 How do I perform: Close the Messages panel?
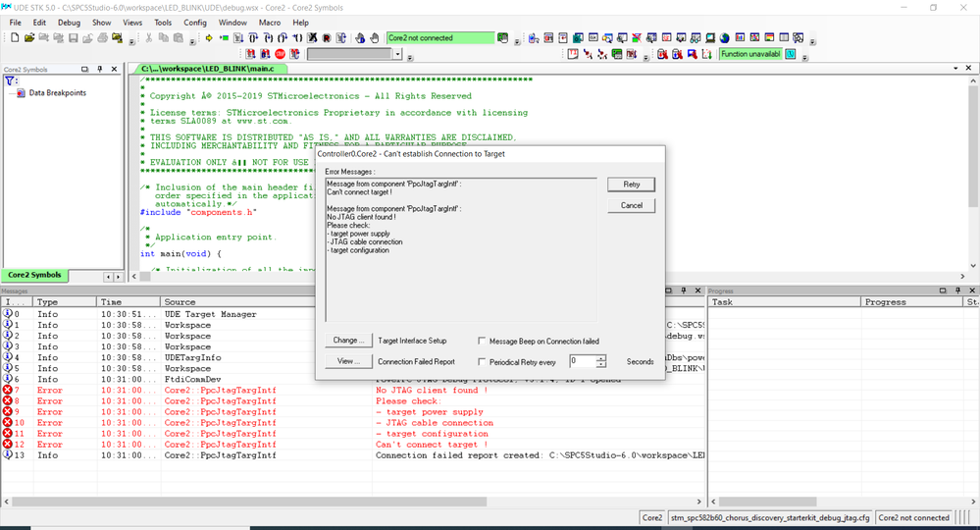point(698,291)
